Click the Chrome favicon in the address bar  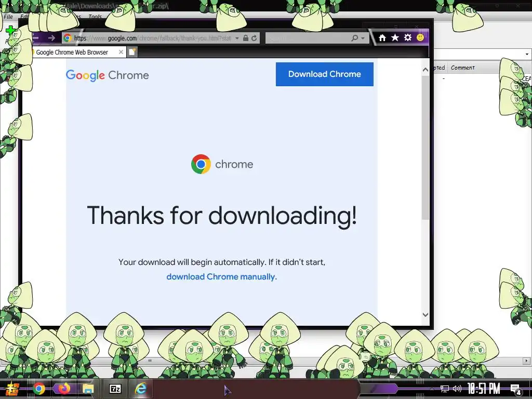coord(68,38)
